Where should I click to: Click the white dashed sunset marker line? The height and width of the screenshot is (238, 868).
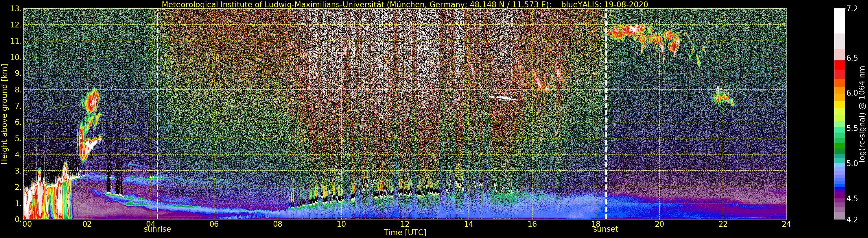pyautogui.click(x=606, y=114)
